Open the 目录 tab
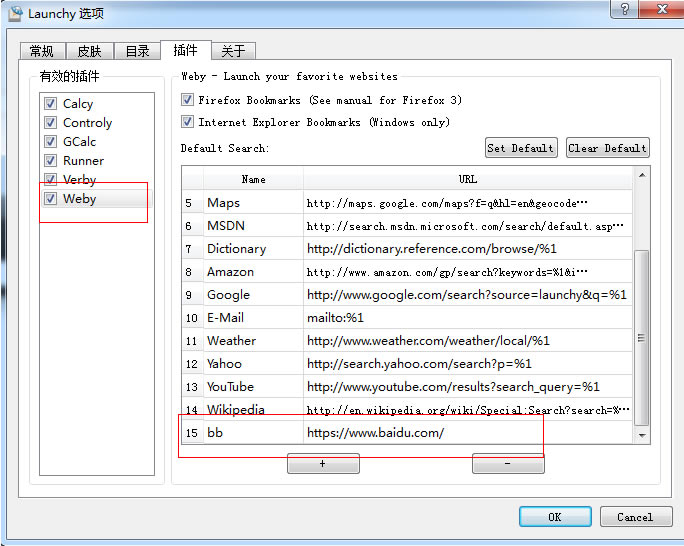Image resolution: width=684 pixels, height=546 pixels. click(137, 51)
